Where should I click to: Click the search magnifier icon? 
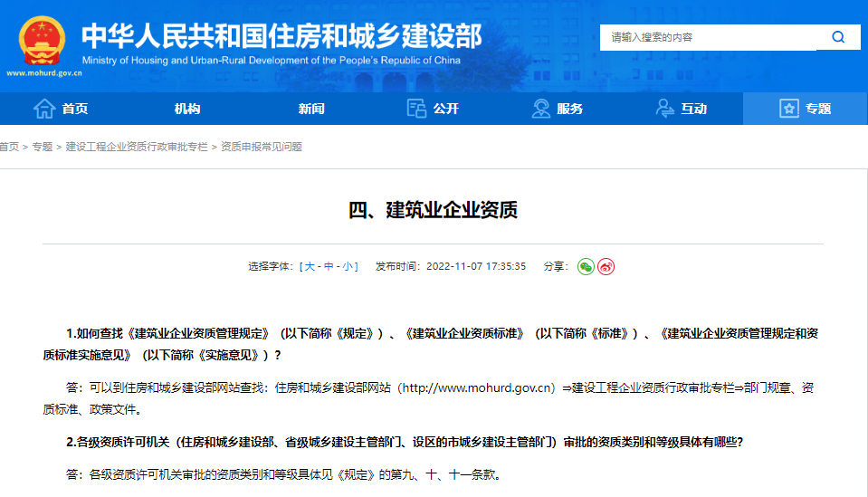[x=838, y=37]
